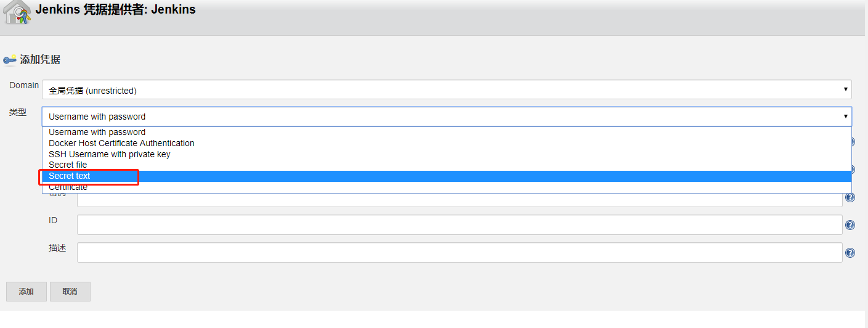Select the 'Certificate' credential type
This screenshot has height=328, width=868.
[x=68, y=187]
